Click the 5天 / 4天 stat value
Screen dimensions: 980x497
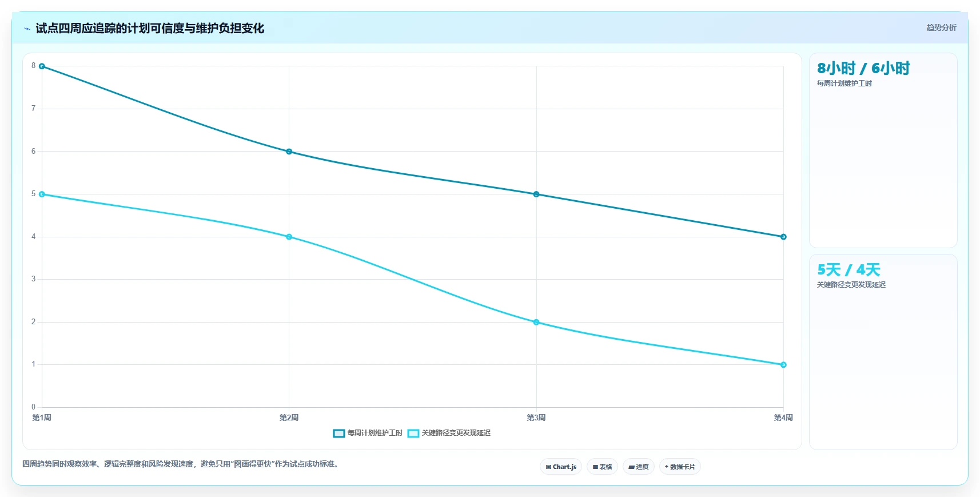[848, 270]
